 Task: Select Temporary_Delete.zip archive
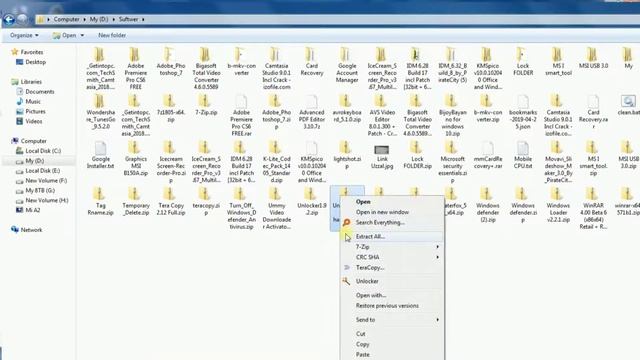click(x=136, y=202)
